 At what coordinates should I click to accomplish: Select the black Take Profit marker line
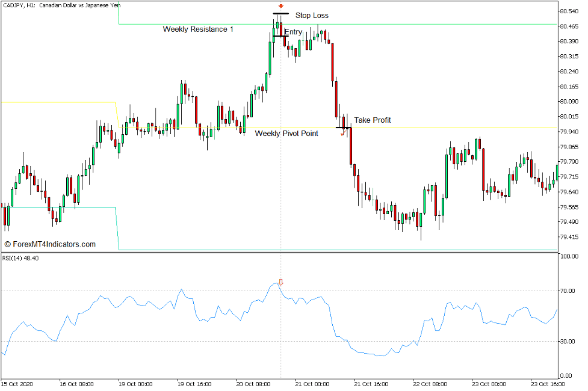pyautogui.click(x=343, y=127)
